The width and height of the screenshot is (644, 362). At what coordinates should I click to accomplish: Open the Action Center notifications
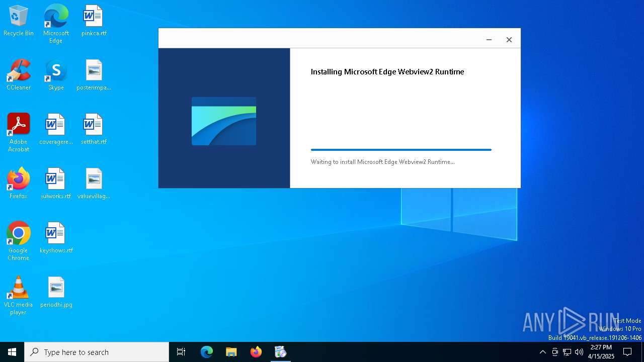coord(627,352)
